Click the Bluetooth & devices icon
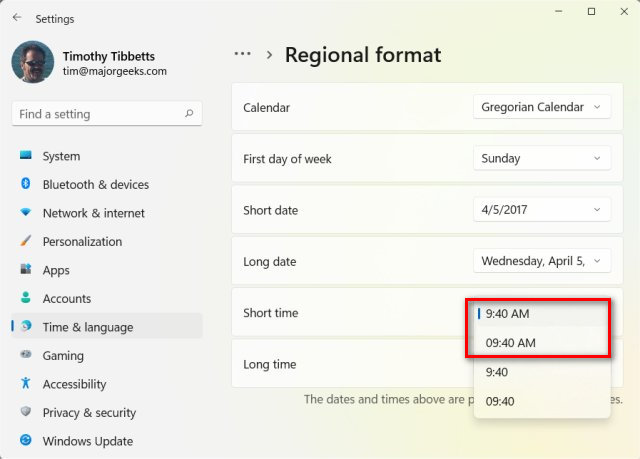This screenshot has width=640, height=459. click(25, 184)
